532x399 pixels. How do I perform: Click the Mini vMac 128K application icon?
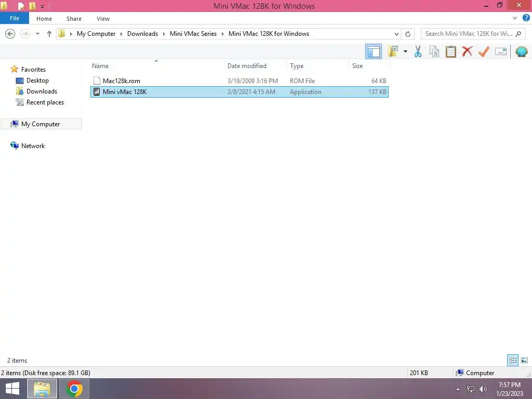tap(97, 91)
